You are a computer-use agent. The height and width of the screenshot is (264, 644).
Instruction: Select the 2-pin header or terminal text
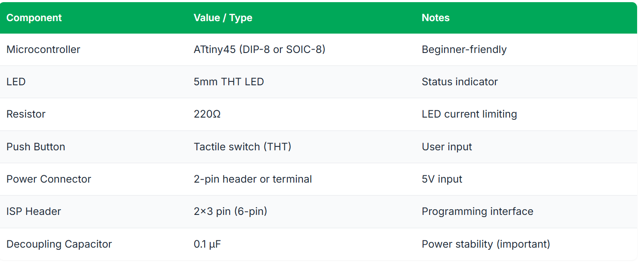(x=253, y=179)
